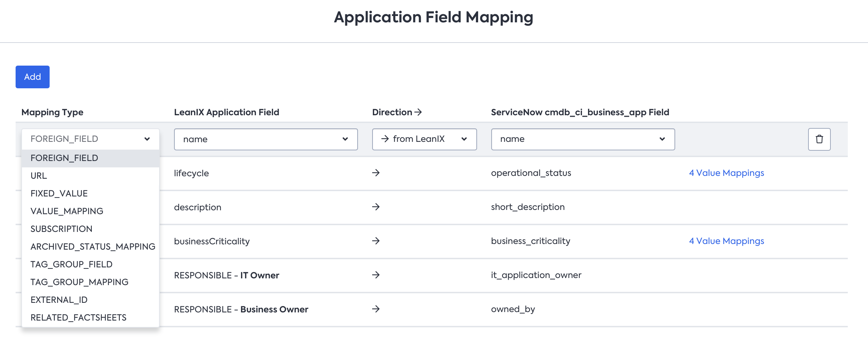868x350 pixels.
Task: Click the business_criticality ServiceNow cell
Action: click(531, 241)
